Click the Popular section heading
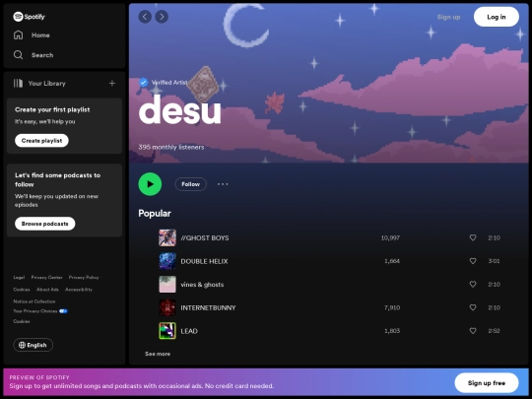The width and height of the screenshot is (532, 399). click(155, 214)
